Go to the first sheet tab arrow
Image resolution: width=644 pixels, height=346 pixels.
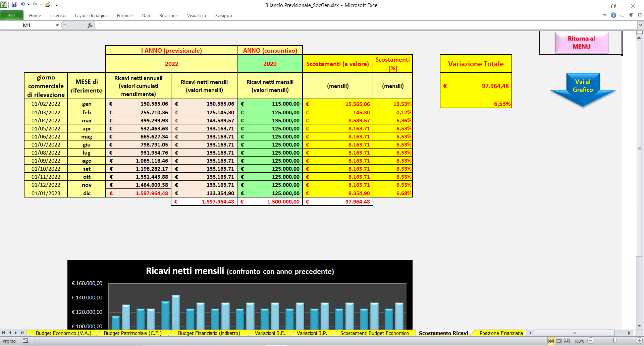click(4, 333)
